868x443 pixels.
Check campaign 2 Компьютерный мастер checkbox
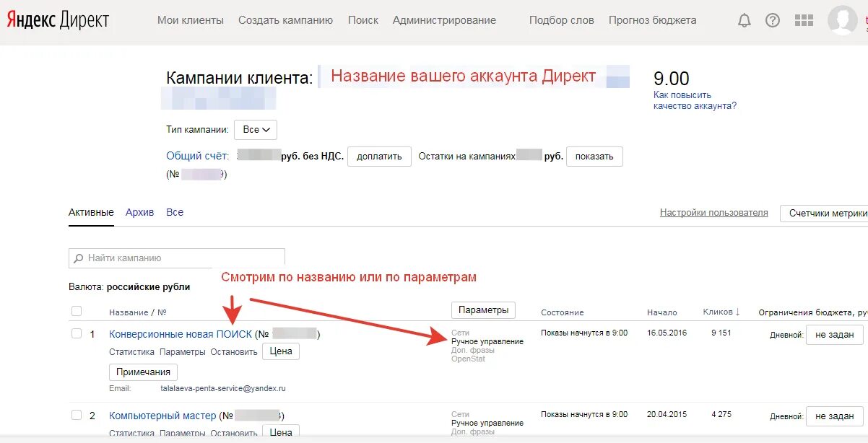click(x=77, y=415)
